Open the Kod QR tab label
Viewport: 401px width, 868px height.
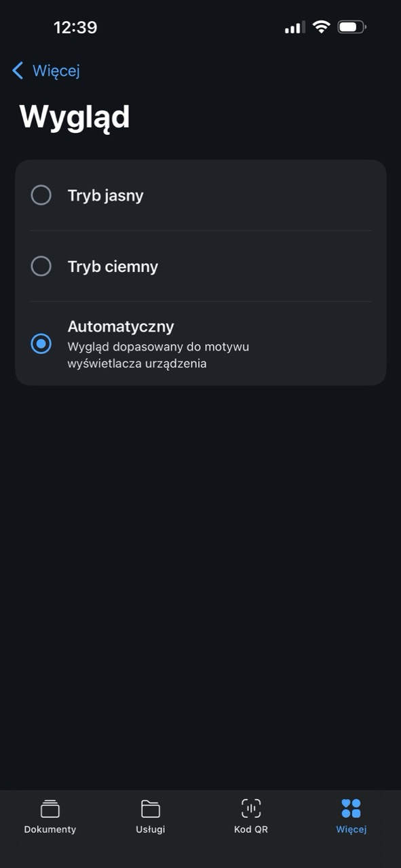click(251, 829)
